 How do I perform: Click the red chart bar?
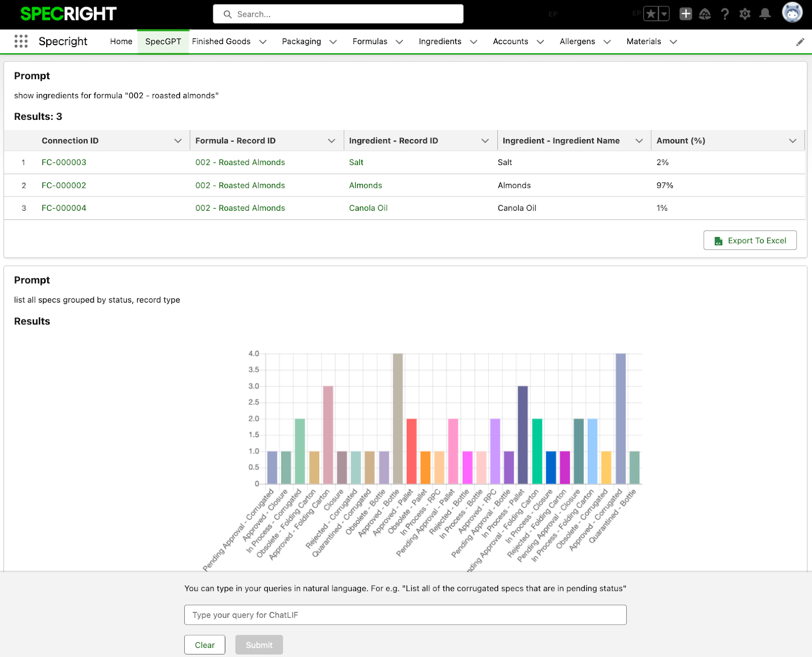point(412,451)
